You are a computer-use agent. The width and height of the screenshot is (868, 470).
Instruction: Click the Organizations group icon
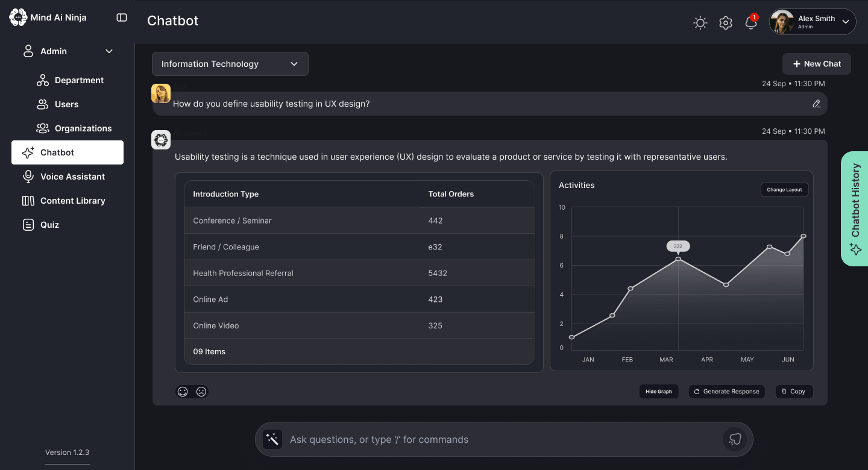[43, 128]
